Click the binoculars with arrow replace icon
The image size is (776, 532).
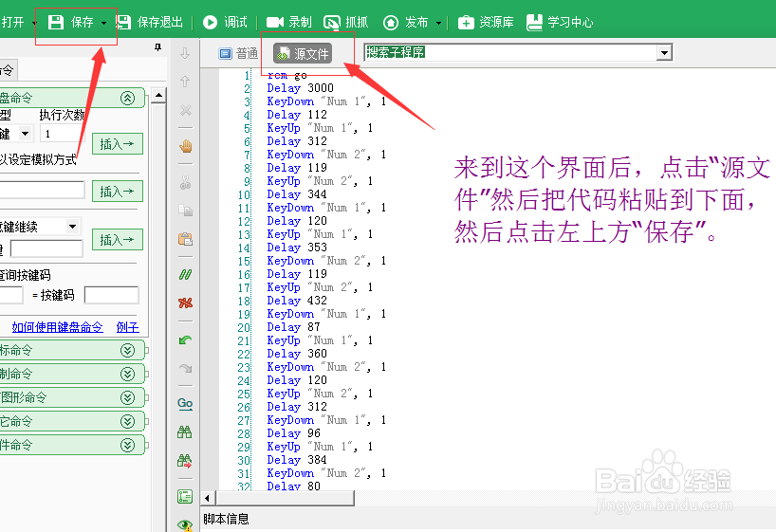[185, 461]
